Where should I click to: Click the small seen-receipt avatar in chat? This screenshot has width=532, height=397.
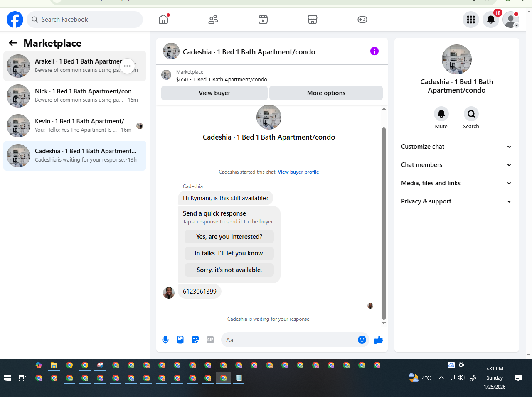pyautogui.click(x=370, y=306)
